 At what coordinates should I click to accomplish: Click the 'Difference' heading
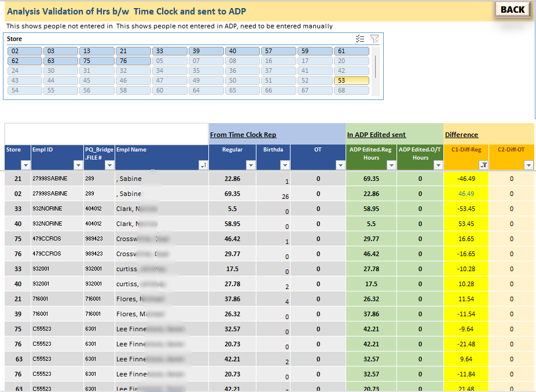pos(461,135)
